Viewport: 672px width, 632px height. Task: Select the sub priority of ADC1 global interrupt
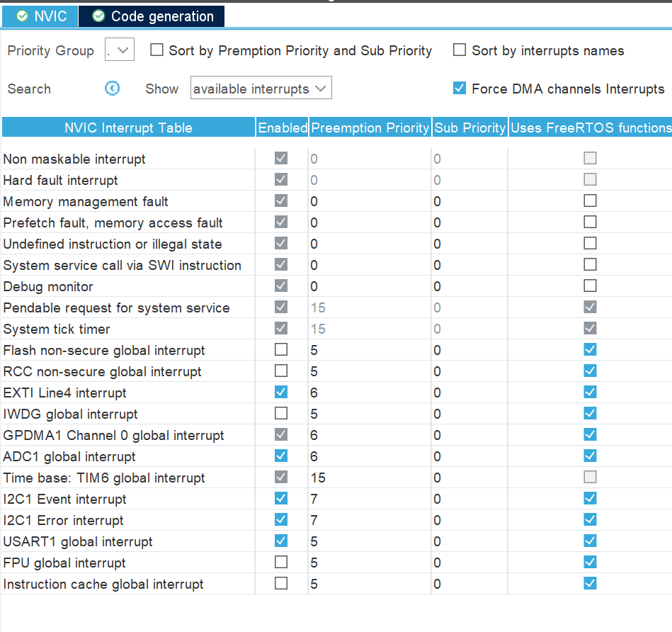click(469, 456)
